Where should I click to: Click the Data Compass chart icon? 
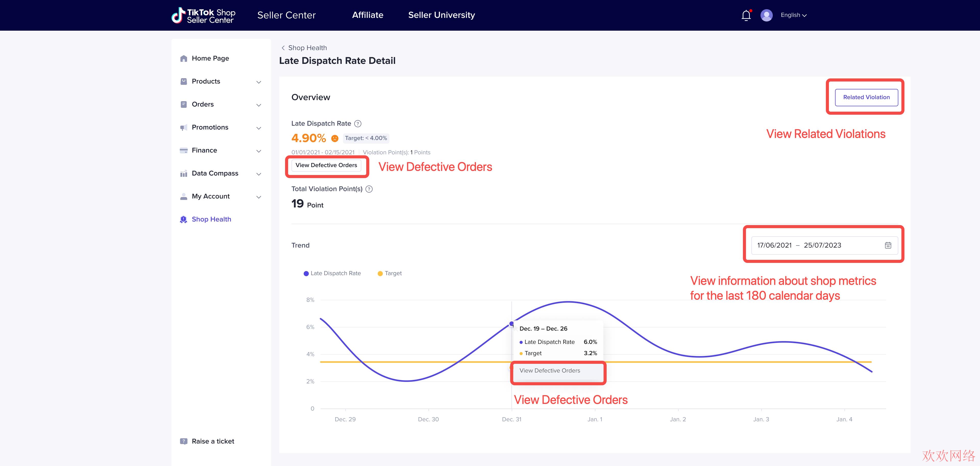tap(184, 173)
